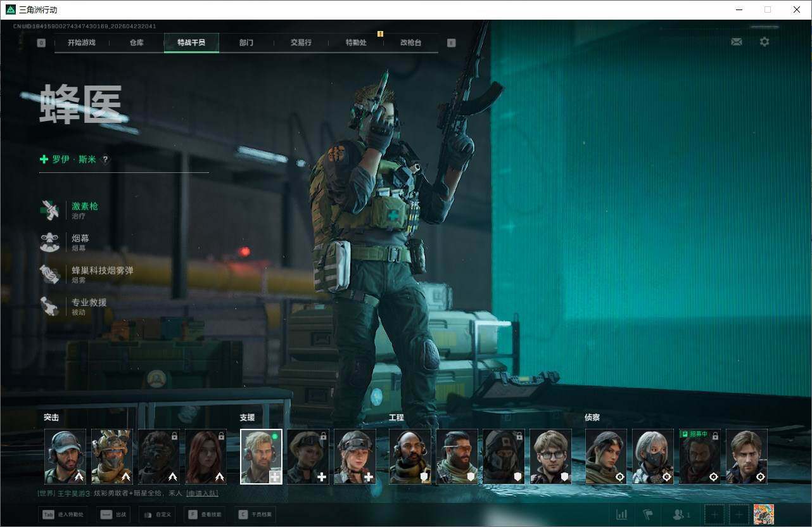
Task: Open the statistics bar chart icon
Action: [x=622, y=514]
